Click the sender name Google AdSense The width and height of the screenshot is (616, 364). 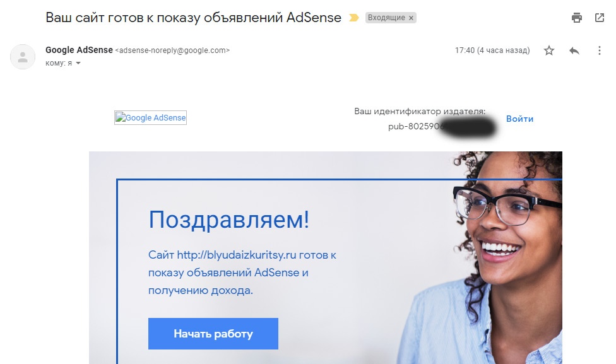79,50
